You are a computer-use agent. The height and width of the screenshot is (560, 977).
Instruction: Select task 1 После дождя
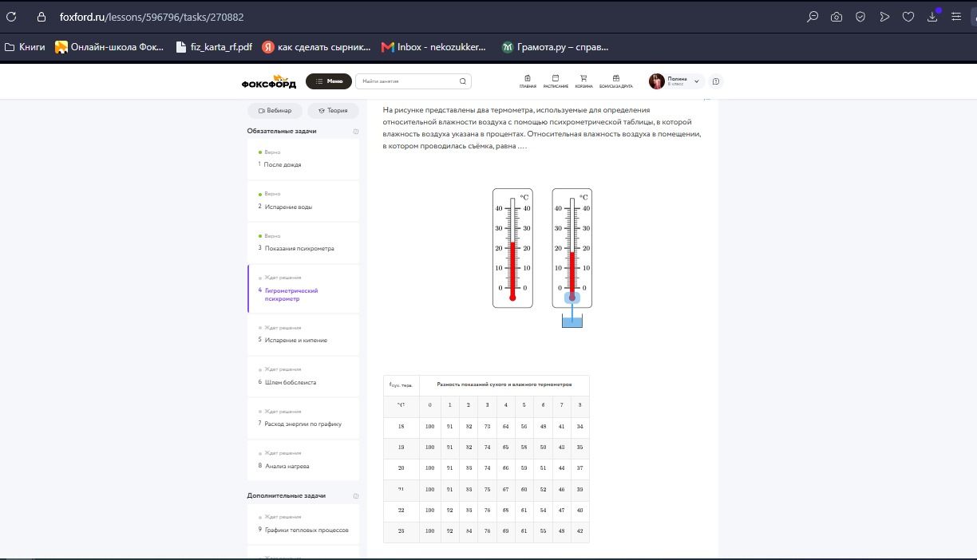303,159
